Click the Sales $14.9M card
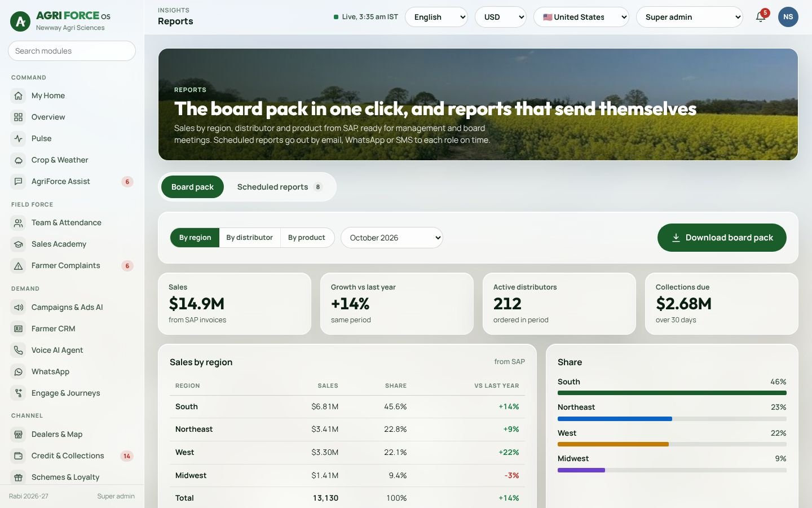812x508 pixels. 235,304
